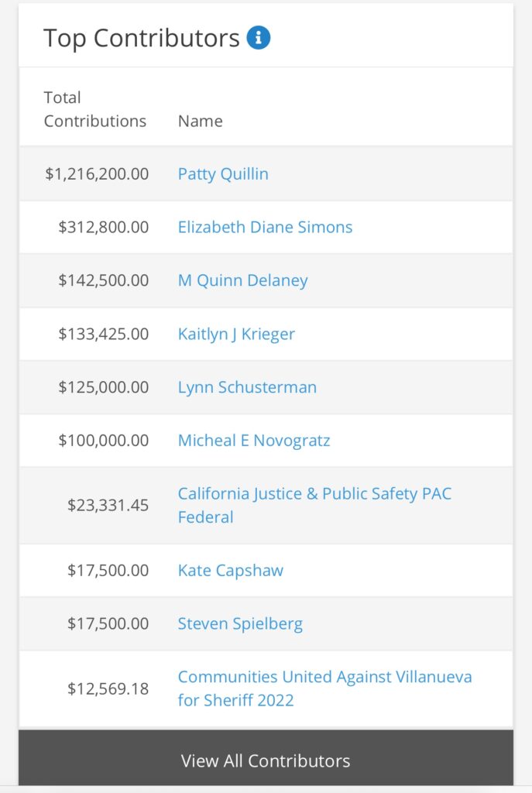Select the Kate Capshaw link
Screen dimensions: 532x793
pyautogui.click(x=231, y=571)
